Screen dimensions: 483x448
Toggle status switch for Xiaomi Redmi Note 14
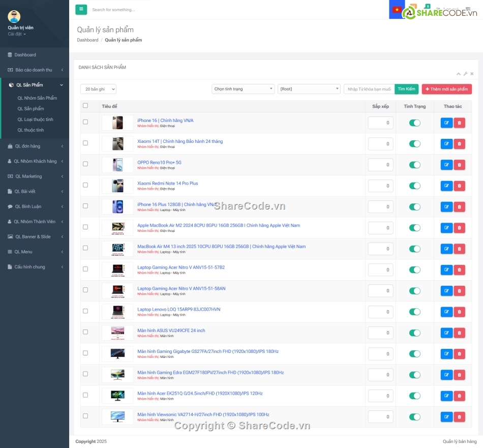[x=414, y=186]
